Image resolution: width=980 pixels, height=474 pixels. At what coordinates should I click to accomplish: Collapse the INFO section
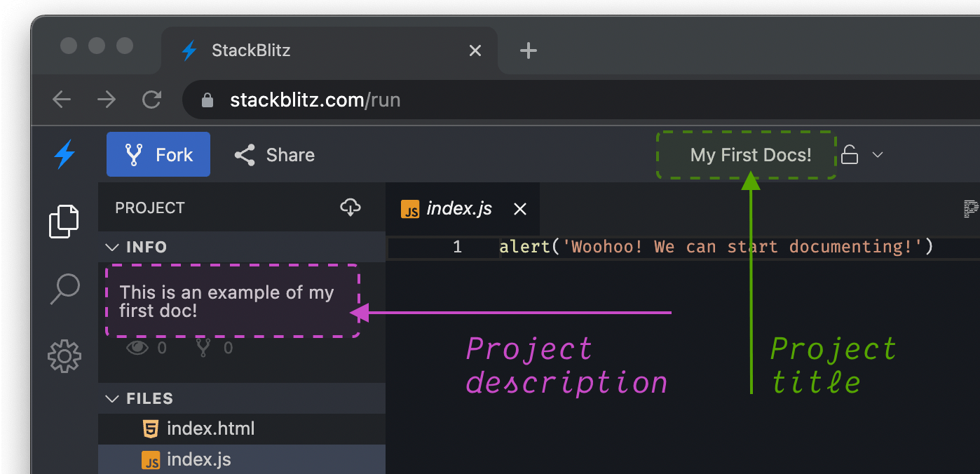[113, 247]
